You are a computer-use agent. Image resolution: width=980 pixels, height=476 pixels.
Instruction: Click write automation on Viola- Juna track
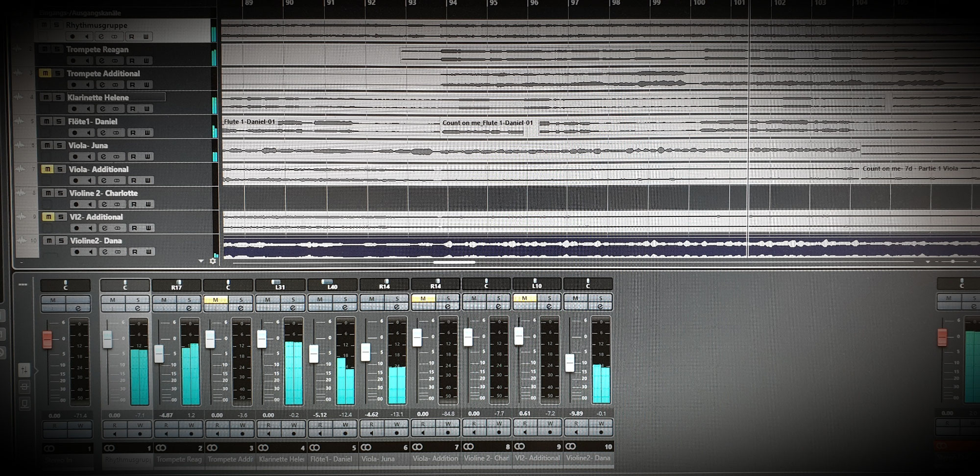coord(147,157)
